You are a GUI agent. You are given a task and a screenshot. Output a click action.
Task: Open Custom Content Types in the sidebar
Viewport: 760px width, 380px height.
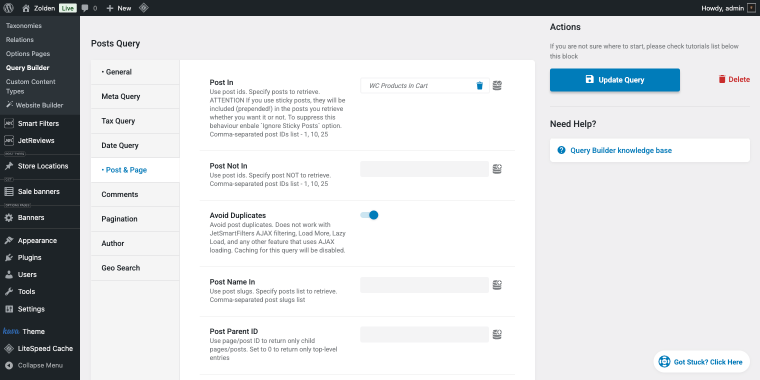point(31,86)
